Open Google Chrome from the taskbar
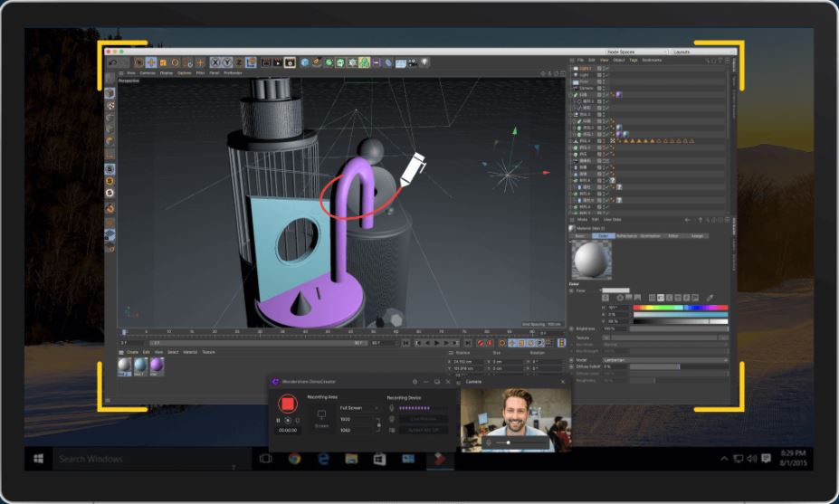839x504 pixels. point(294,459)
